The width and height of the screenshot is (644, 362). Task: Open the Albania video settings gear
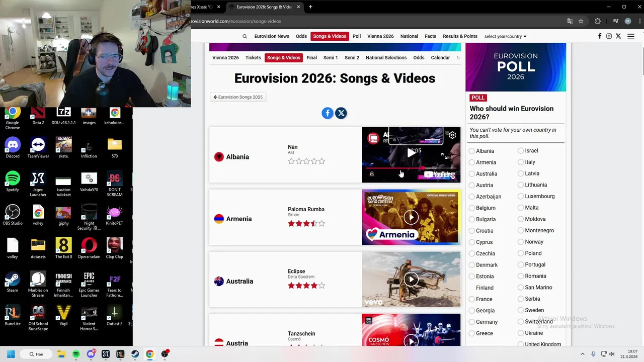click(452, 135)
